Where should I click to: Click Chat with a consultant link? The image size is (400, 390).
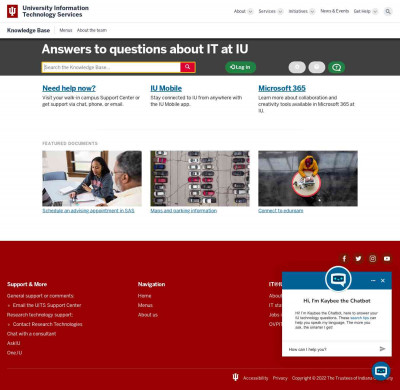coord(31,334)
